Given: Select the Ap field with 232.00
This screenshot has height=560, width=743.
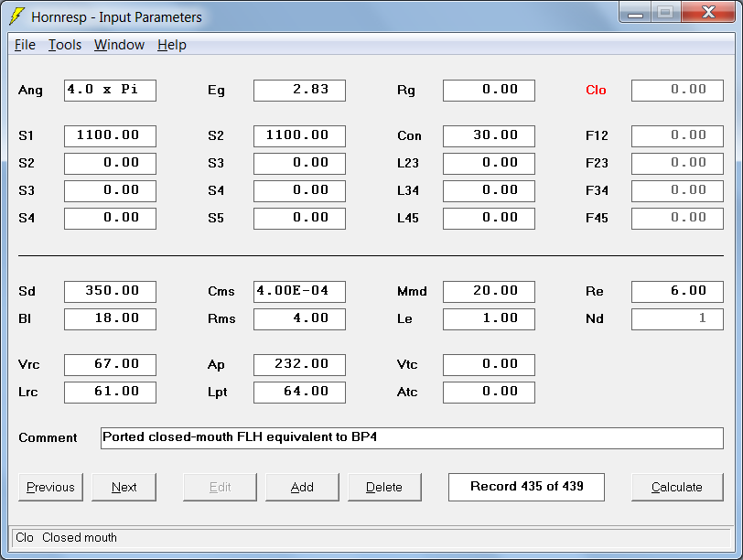Looking at the screenshot, I should click(x=299, y=365).
